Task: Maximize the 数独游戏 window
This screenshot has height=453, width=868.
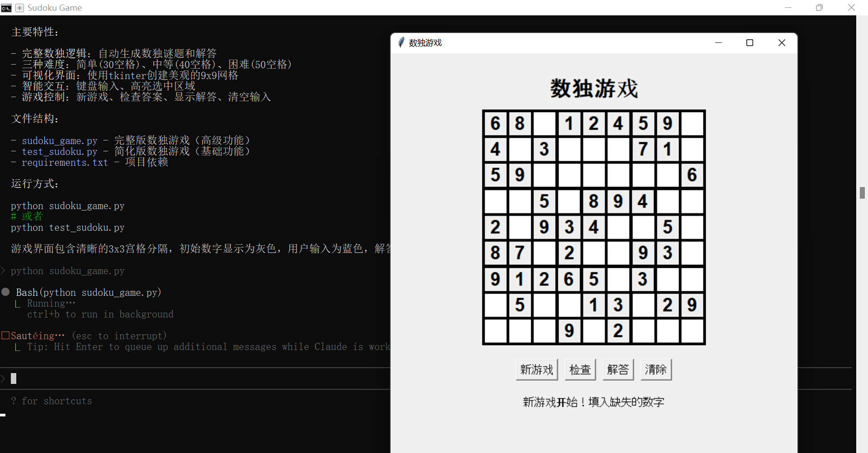Action: tap(750, 42)
